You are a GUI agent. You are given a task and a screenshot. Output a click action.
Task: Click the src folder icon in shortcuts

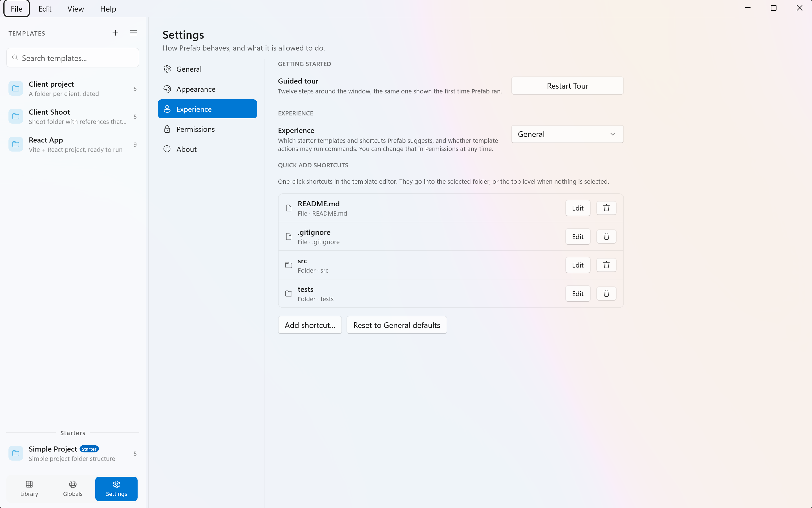pos(288,265)
